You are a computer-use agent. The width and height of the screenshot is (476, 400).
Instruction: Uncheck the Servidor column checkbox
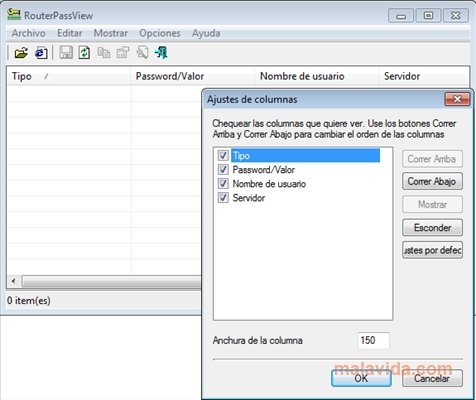click(x=223, y=198)
